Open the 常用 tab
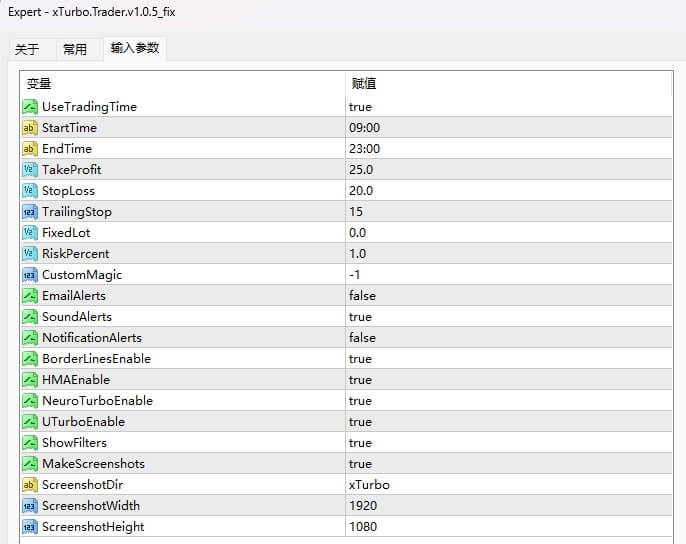The height and width of the screenshot is (544, 686). [x=75, y=49]
